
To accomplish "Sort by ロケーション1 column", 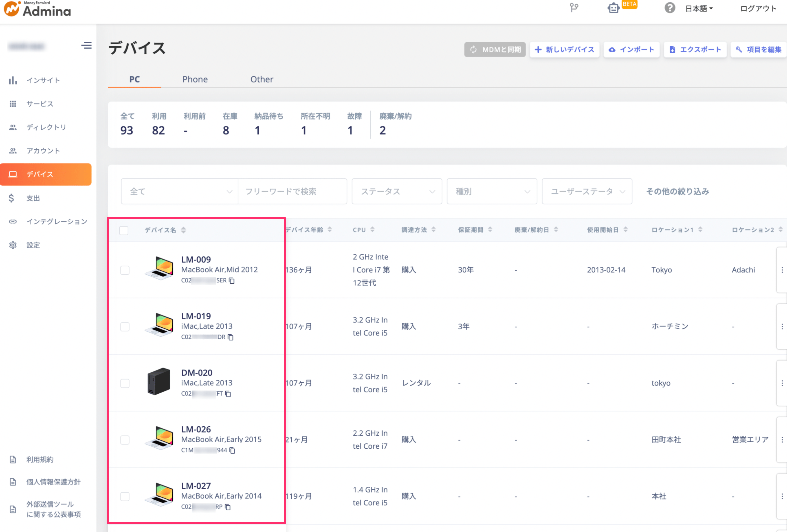I will 700,229.
